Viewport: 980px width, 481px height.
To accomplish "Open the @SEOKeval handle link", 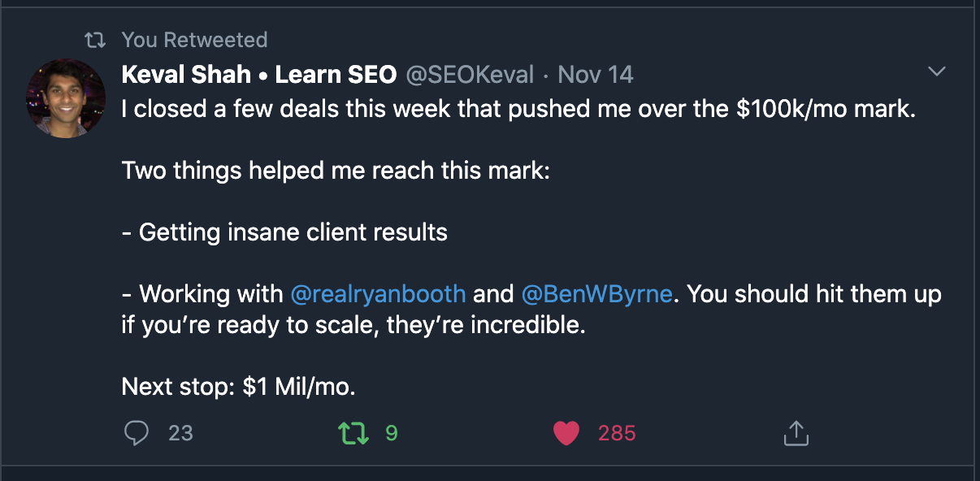I will point(469,75).
